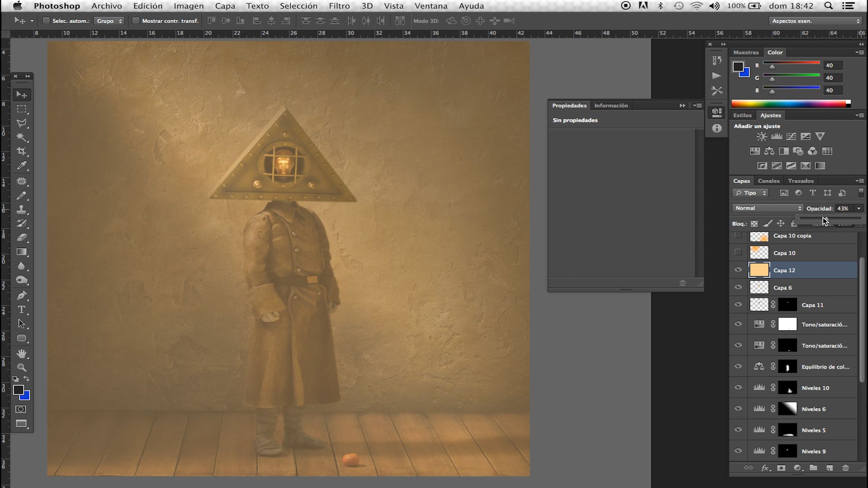Screen dimensions: 868x488
Task: Select the Eyedropper tool
Action: click(x=21, y=166)
